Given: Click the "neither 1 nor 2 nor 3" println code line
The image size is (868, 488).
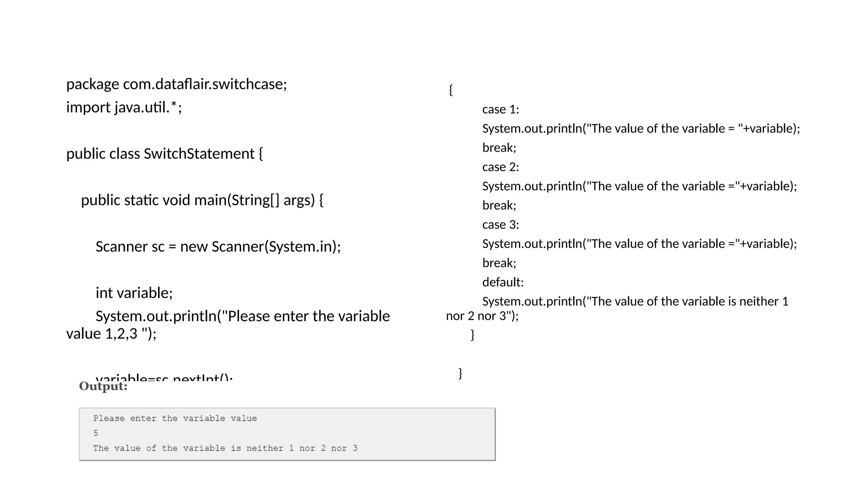Looking at the screenshot, I should tap(635, 301).
